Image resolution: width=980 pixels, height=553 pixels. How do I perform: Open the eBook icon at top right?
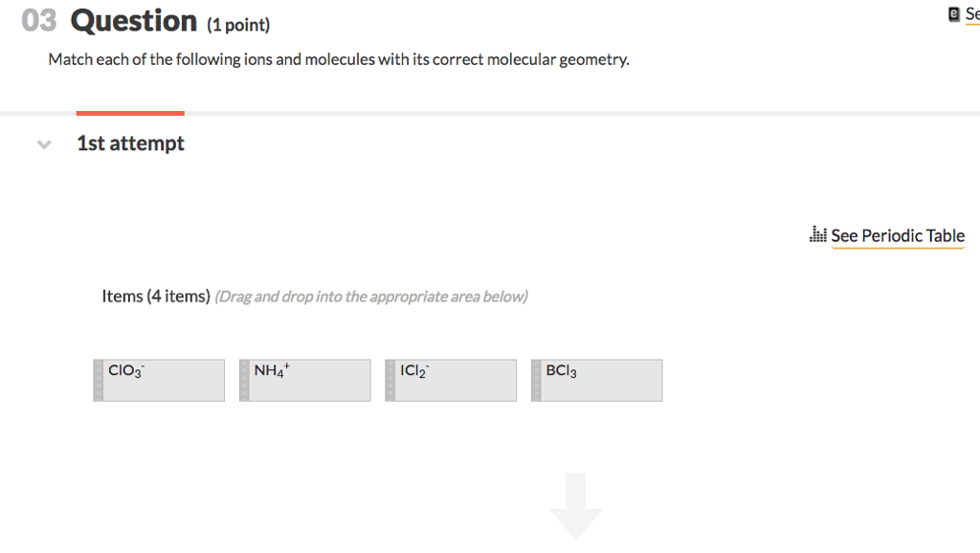tap(952, 13)
